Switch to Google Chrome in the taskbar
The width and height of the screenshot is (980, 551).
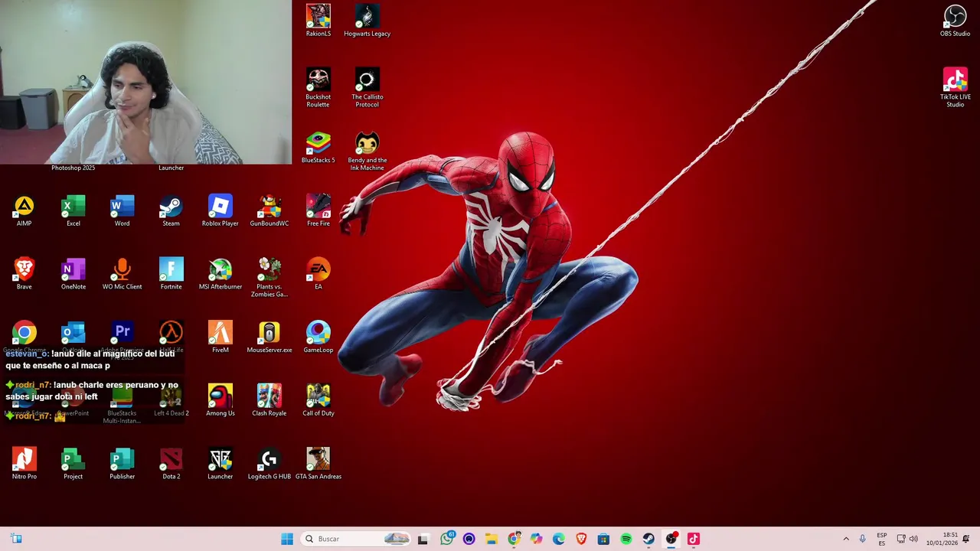click(x=514, y=539)
